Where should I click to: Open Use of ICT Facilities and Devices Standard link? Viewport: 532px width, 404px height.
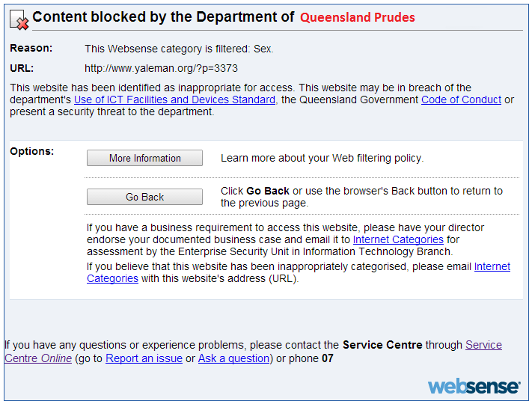174,100
